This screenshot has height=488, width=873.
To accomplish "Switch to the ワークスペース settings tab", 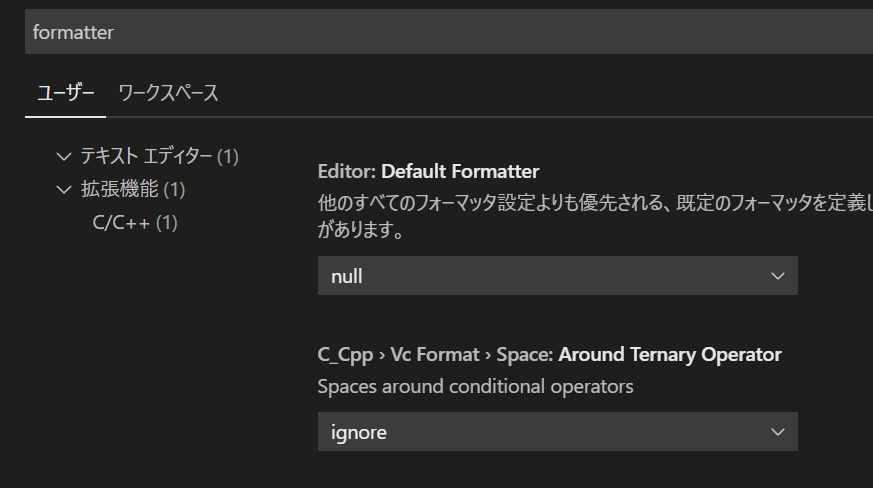I will point(168,93).
